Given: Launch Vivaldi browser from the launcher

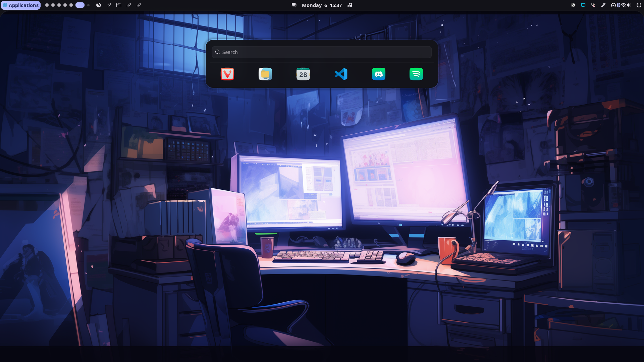Looking at the screenshot, I should click(227, 74).
